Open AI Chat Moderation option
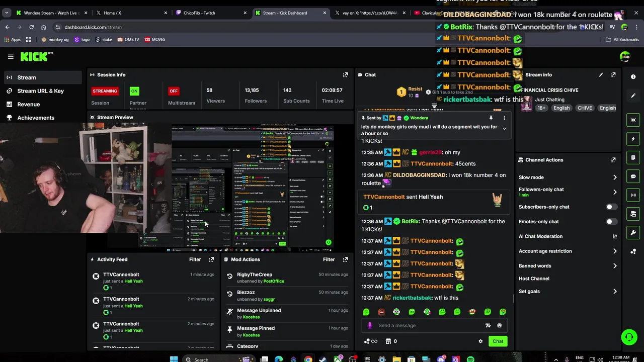 coord(540,236)
